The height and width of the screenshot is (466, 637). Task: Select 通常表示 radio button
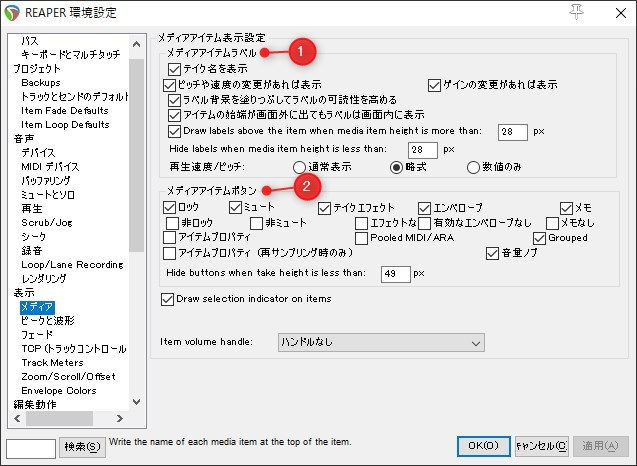point(299,167)
